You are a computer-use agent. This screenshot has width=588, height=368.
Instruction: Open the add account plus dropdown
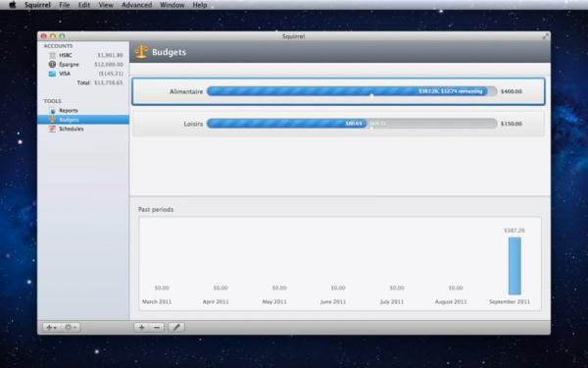[x=51, y=328]
